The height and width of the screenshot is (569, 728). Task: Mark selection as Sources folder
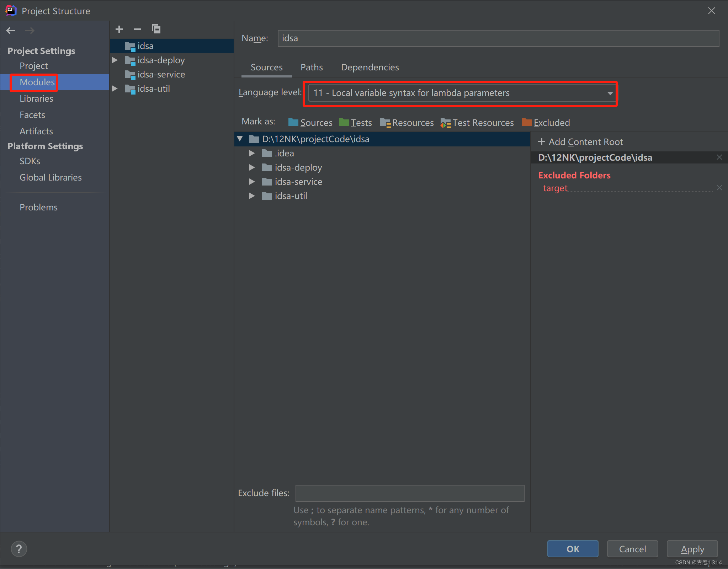click(310, 123)
